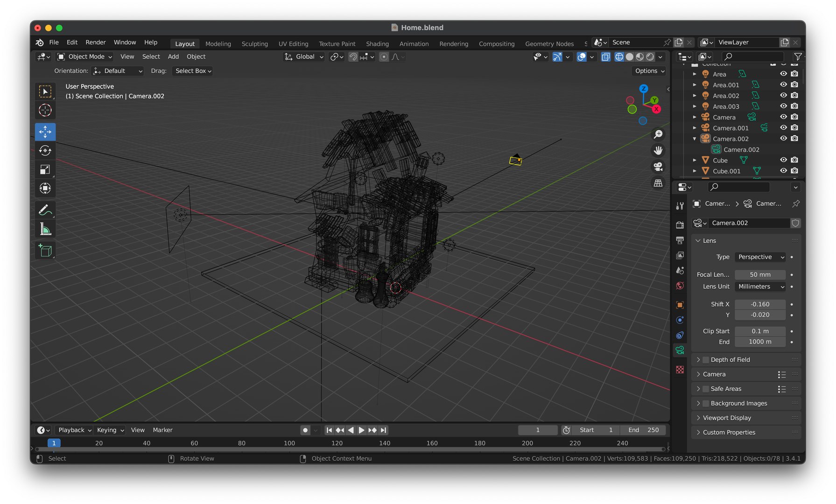Click the current frame field in timeline
The height and width of the screenshot is (504, 836).
click(538, 430)
